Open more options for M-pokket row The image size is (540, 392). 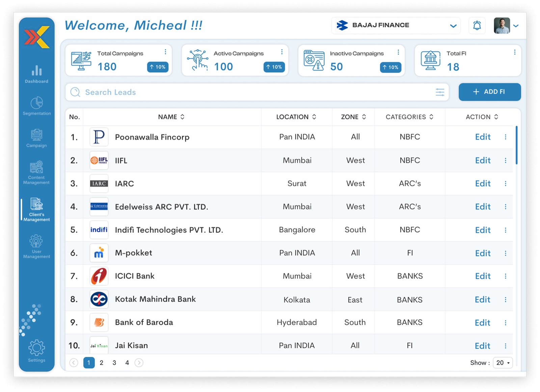pyautogui.click(x=506, y=253)
